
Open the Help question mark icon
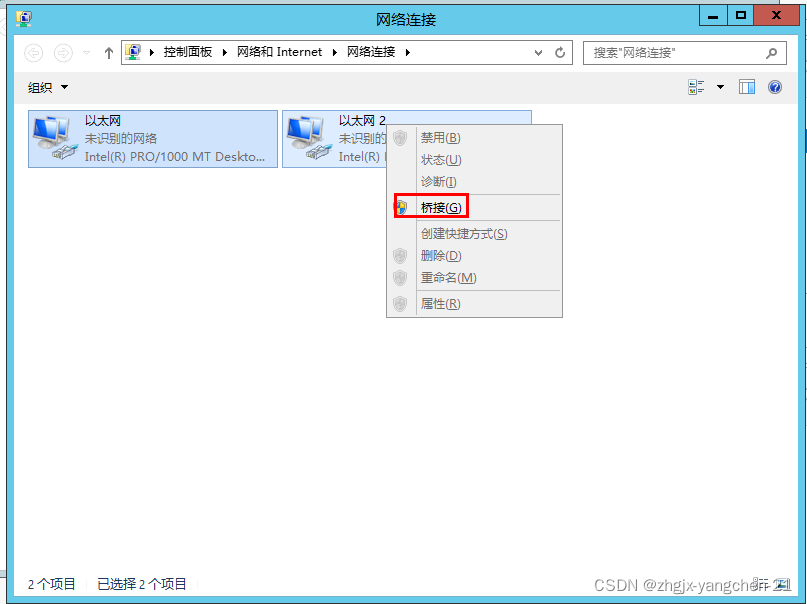[x=775, y=87]
